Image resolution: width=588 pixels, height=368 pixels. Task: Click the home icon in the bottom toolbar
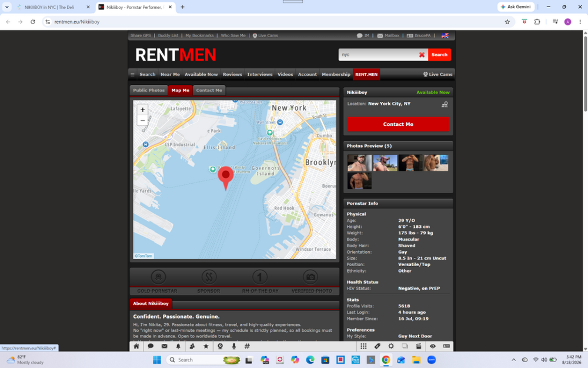pos(136,346)
